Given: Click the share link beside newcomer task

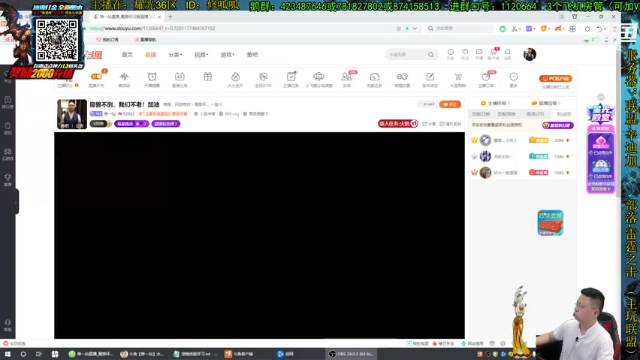Looking at the screenshot, I should click(x=429, y=124).
